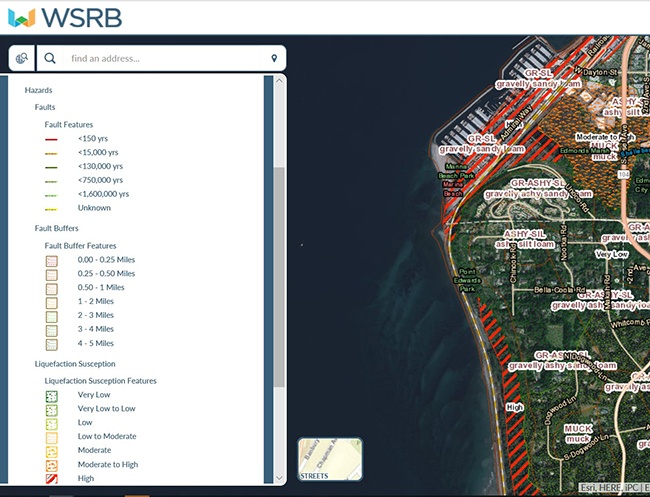
Task: Click the Fault Buffers legend heading
Action: [x=56, y=228]
